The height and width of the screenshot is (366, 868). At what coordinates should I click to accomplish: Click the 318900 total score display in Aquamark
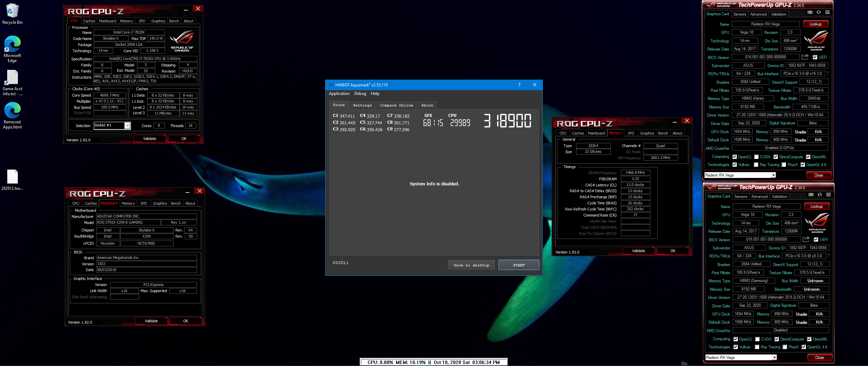click(507, 121)
